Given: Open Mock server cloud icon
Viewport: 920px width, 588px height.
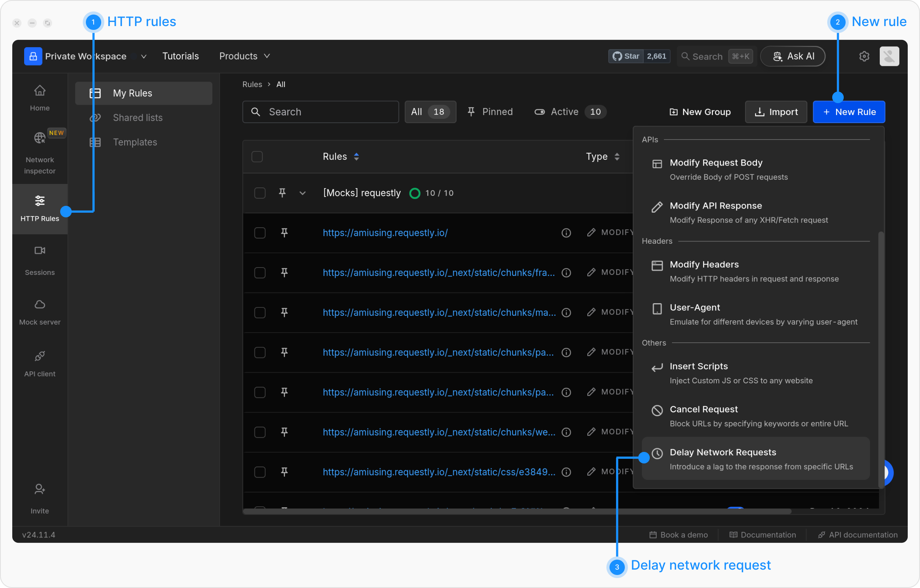Looking at the screenshot, I should point(40,304).
